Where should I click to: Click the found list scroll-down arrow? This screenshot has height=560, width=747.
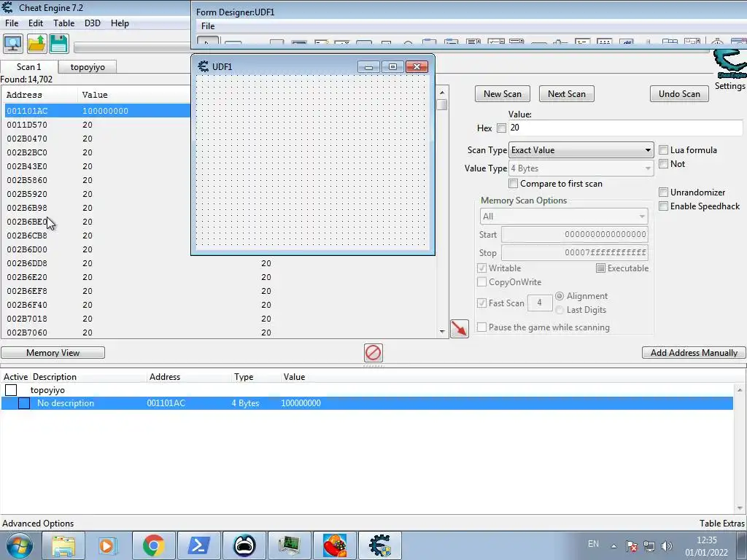tap(442, 332)
